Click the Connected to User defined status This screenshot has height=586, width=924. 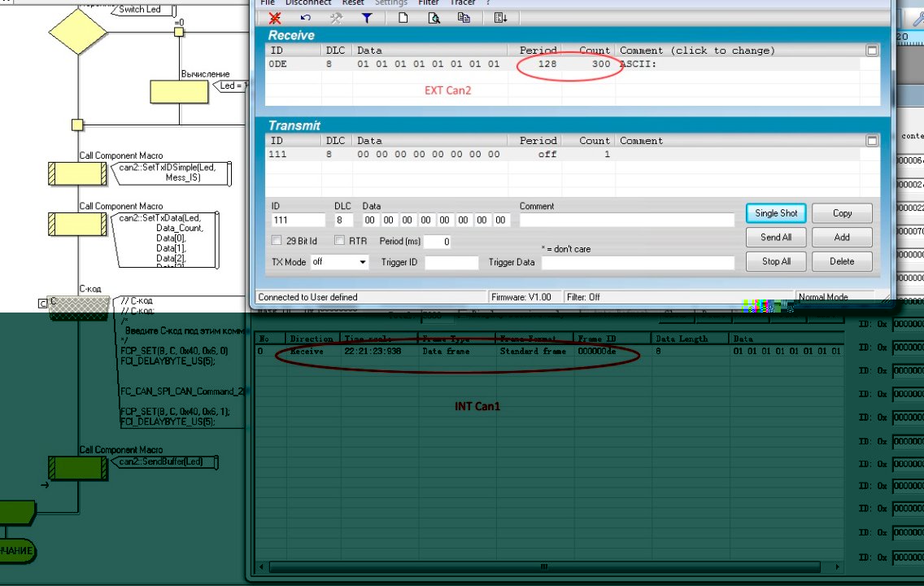(307, 297)
